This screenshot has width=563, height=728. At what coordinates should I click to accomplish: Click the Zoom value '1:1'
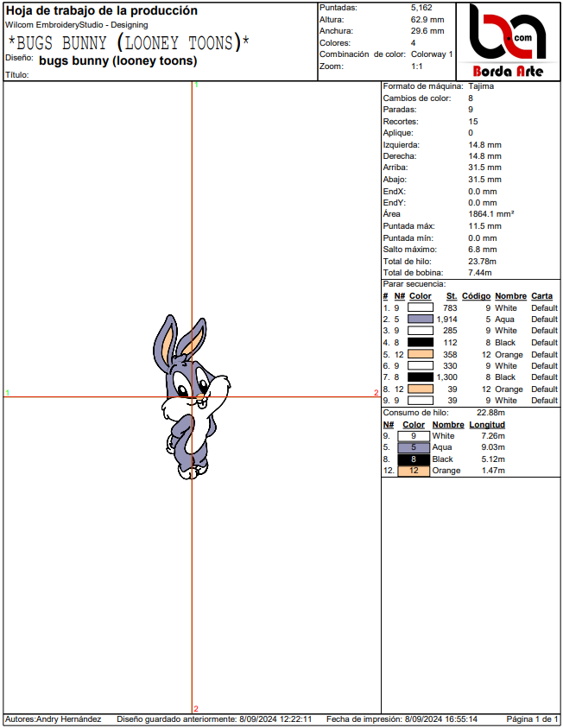[x=417, y=66]
